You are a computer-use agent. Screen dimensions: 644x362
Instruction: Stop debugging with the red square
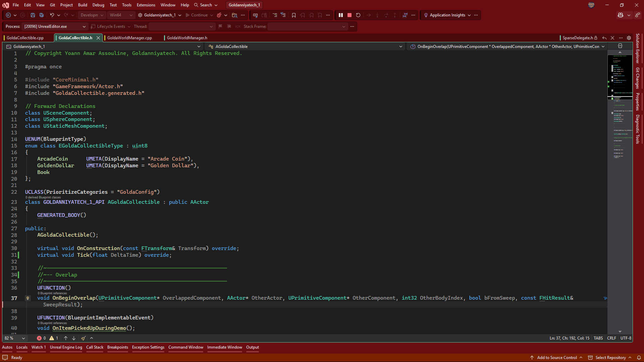(x=350, y=15)
